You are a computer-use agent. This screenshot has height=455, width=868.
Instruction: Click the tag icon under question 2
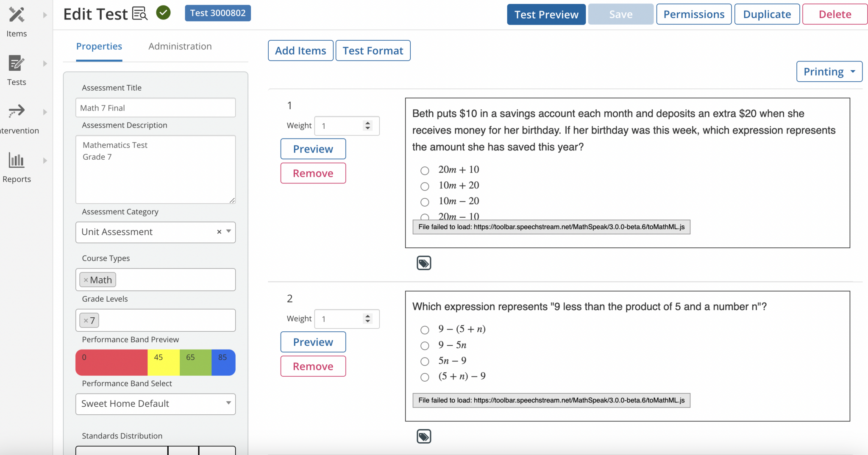pyautogui.click(x=424, y=436)
